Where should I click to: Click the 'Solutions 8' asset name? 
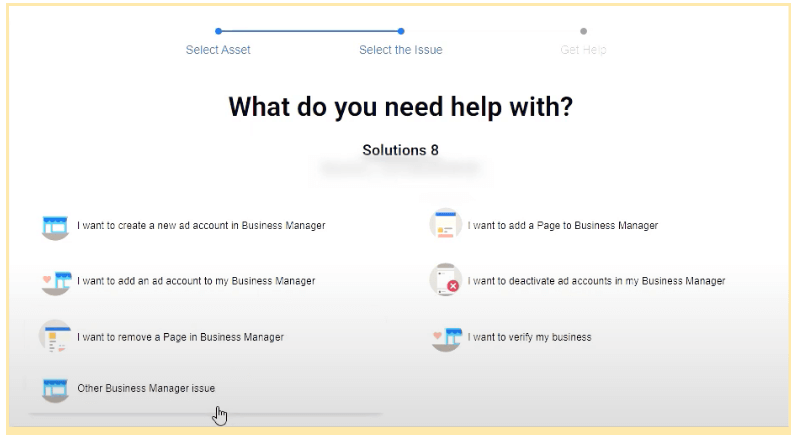[401, 150]
